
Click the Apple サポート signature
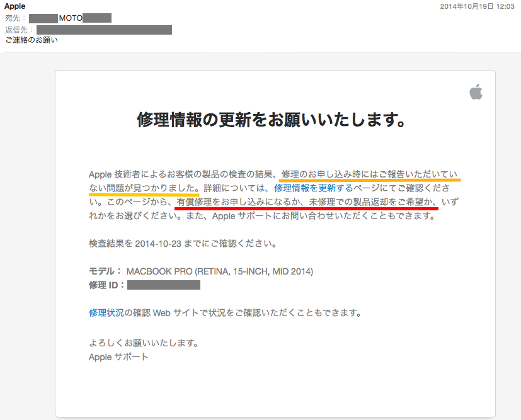click(x=118, y=357)
